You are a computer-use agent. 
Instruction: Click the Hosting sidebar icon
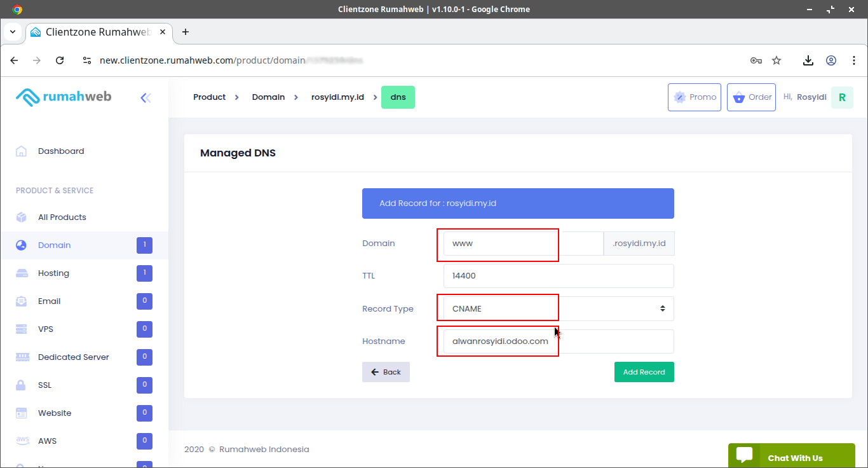22,273
